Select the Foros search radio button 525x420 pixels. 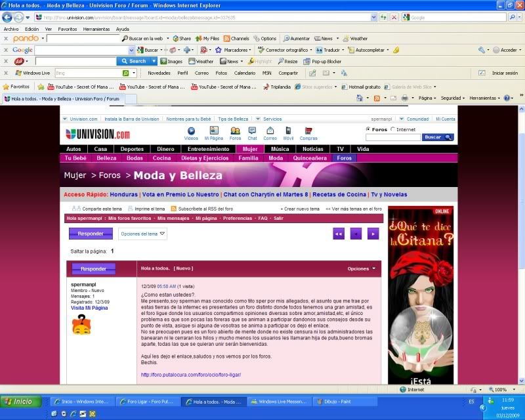tap(368, 129)
